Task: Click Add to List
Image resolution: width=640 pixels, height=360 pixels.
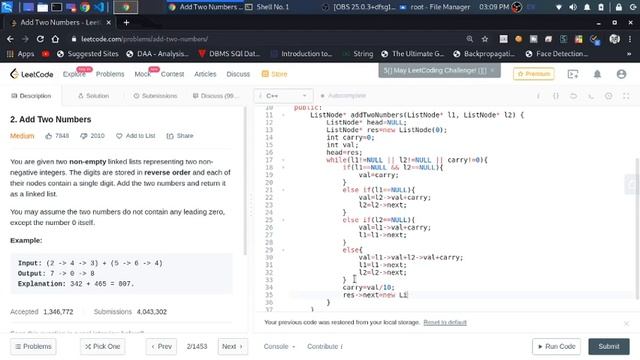Action: coord(136,136)
